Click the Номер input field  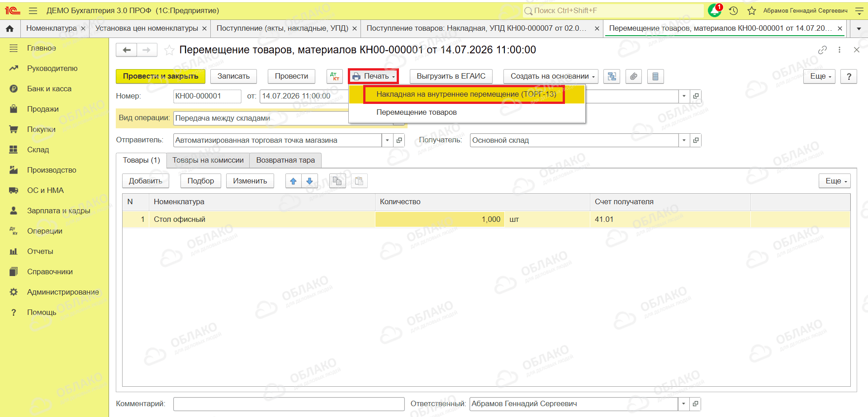tap(207, 96)
